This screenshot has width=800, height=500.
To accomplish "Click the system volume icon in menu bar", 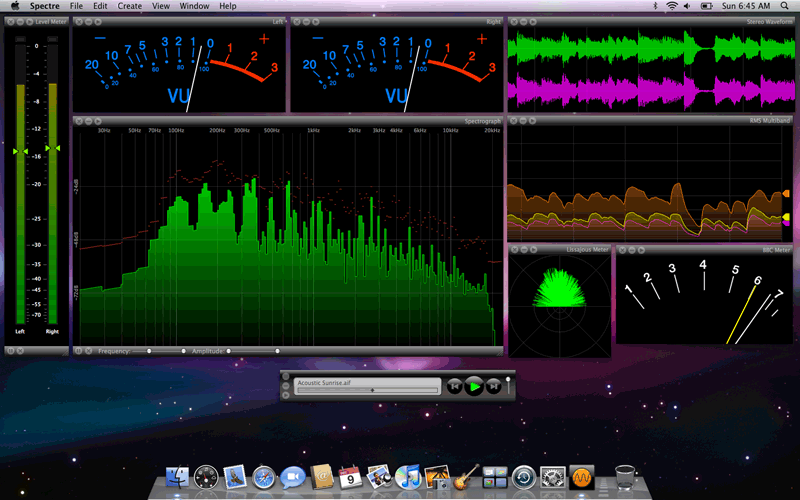I will pos(688,6).
